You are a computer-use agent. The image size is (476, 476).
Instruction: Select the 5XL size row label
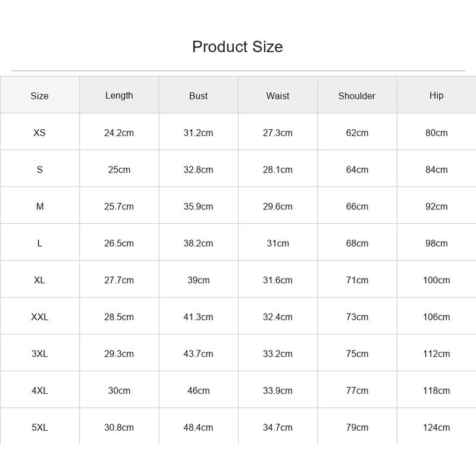(39, 427)
